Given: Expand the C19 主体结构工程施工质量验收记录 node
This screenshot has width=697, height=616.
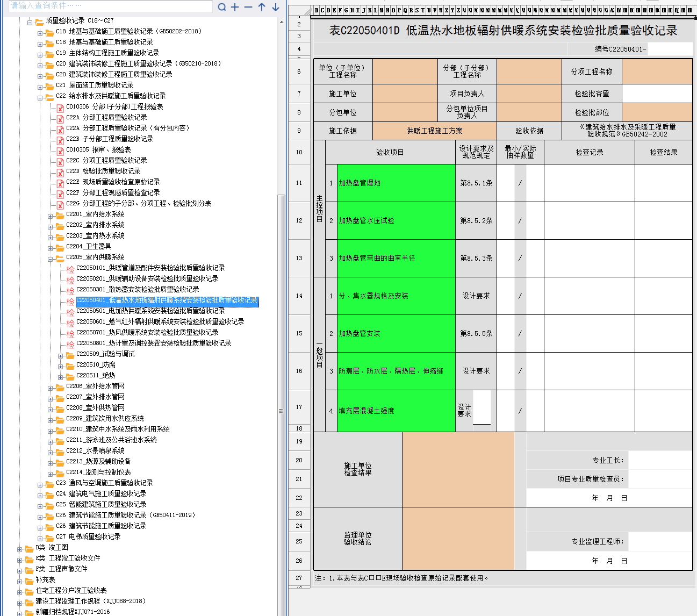Looking at the screenshot, I should pyautogui.click(x=40, y=54).
